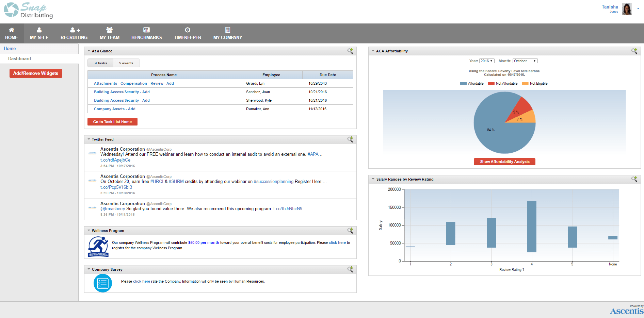Open user menu arrow beside Tanisha Jones

click(x=638, y=9)
